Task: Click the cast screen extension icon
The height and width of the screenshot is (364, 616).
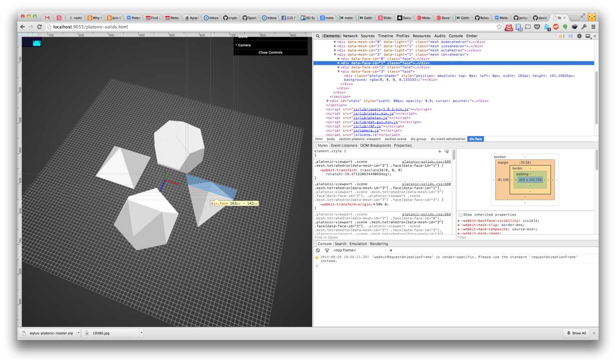Action: (528, 27)
